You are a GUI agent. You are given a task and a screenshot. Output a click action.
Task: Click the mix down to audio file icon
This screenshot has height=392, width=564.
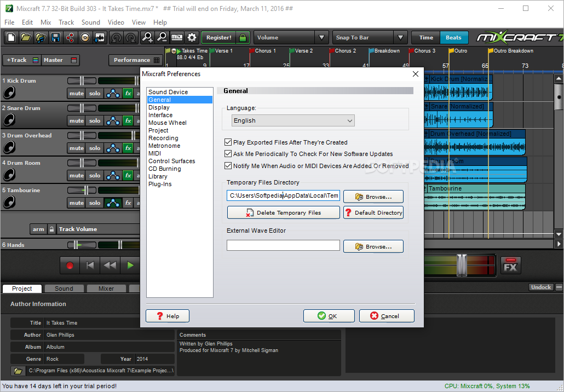point(99,37)
